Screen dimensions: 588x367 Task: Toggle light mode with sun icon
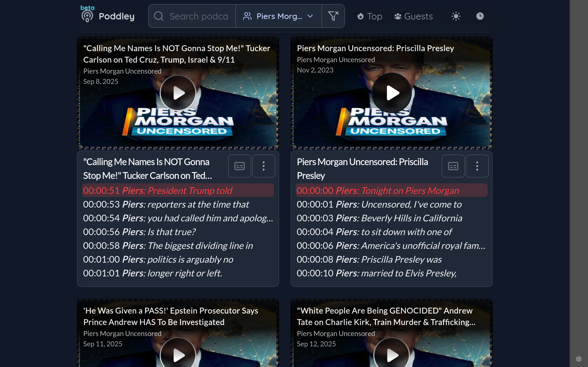[456, 16]
